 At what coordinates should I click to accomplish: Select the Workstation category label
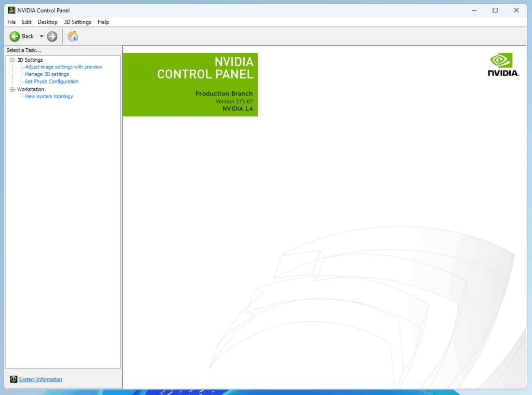[x=31, y=89]
